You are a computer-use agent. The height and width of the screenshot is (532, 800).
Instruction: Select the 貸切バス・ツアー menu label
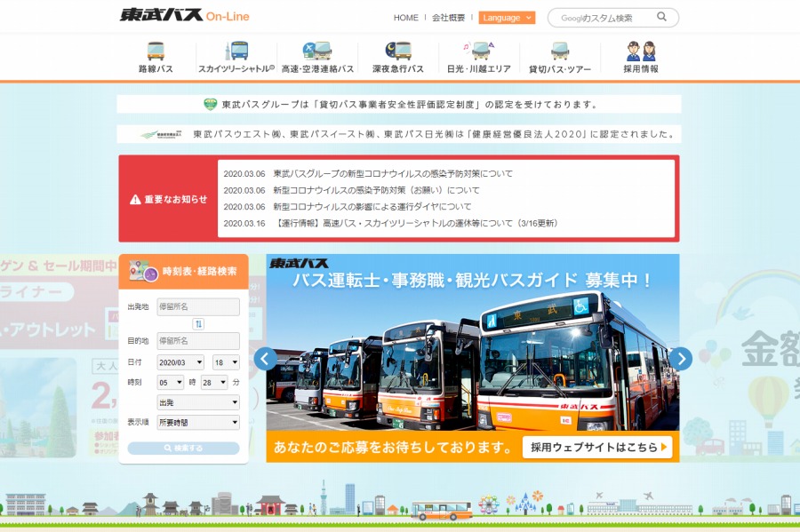(x=560, y=68)
